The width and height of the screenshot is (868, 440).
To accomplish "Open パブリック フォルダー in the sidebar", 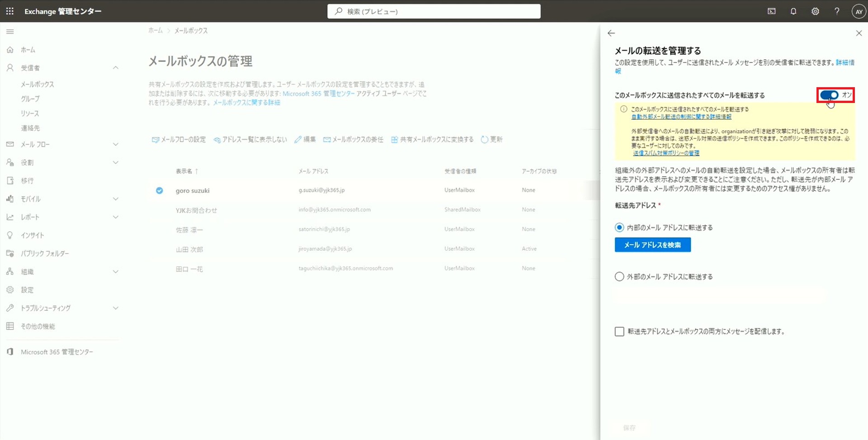I will [x=45, y=254].
